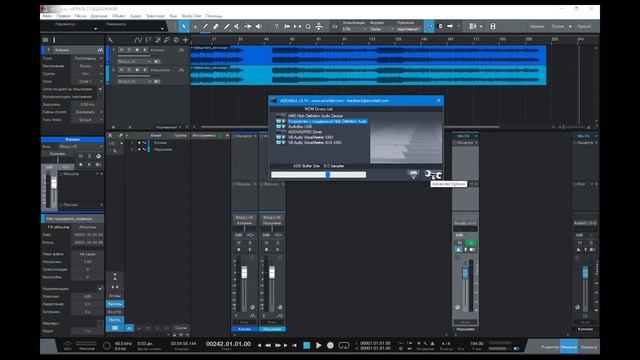Switch to the Редактор view tab
This screenshot has height=360, width=640.
549,347
